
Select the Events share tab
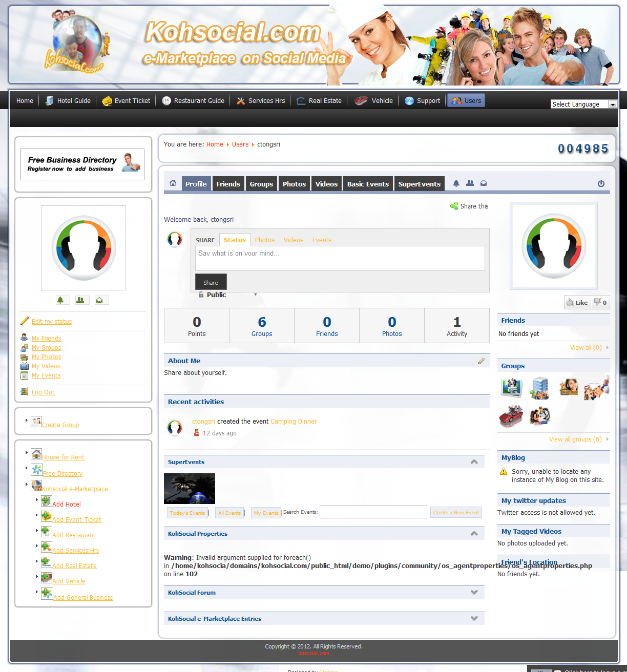322,240
